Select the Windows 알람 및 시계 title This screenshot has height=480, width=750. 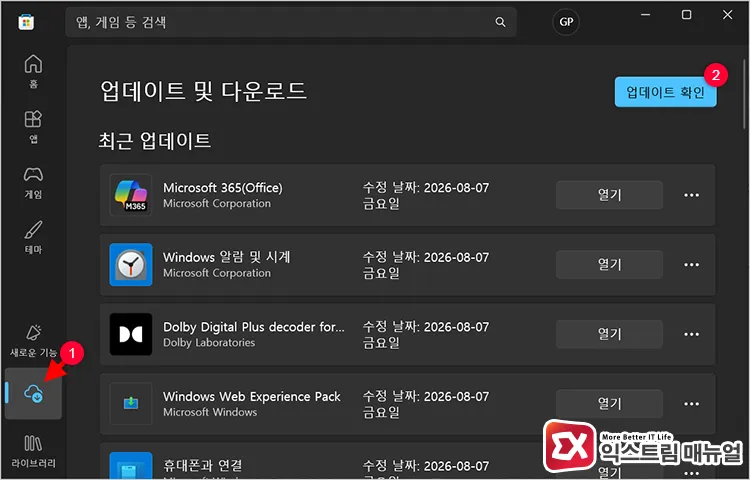pyautogui.click(x=226, y=257)
